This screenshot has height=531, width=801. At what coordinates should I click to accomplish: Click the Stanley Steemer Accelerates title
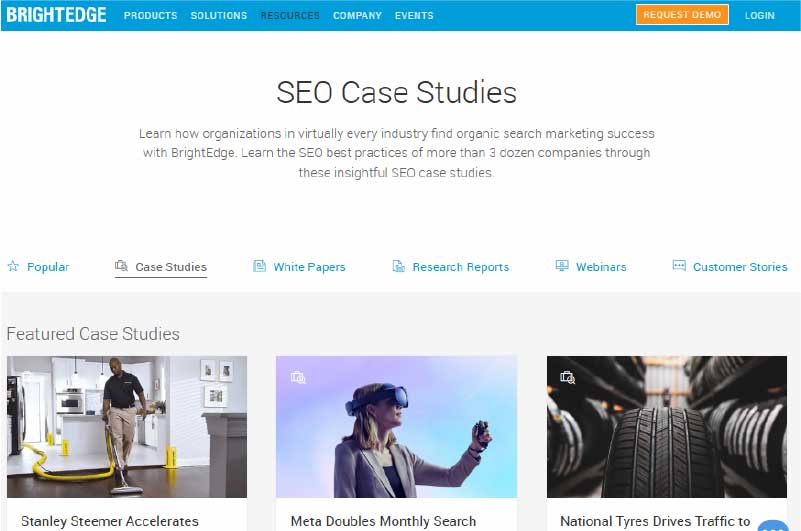coord(110,521)
